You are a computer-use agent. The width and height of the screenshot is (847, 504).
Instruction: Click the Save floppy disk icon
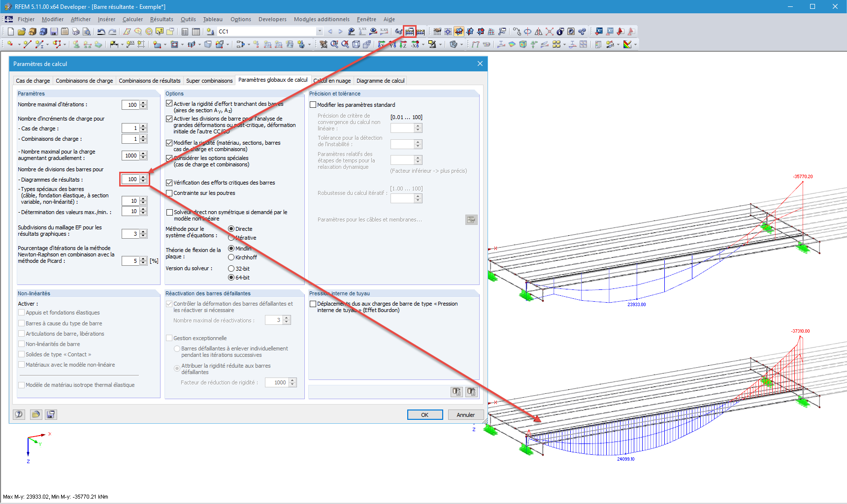pyautogui.click(x=54, y=31)
